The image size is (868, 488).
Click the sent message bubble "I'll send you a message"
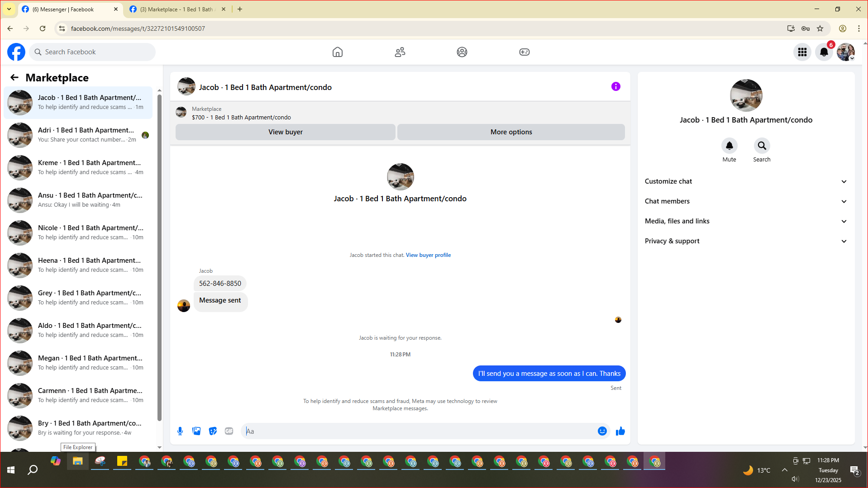(549, 374)
